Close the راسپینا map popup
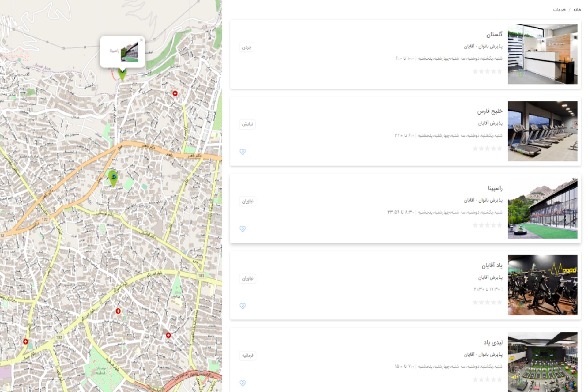 141,40
